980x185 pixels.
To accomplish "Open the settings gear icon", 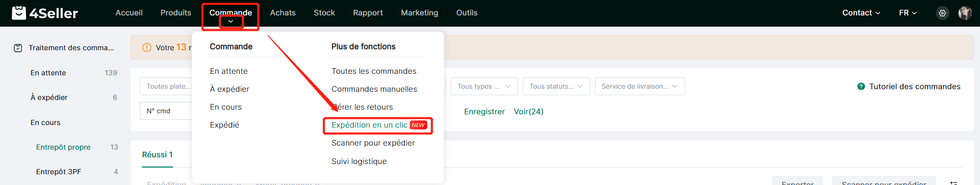I will [942, 13].
